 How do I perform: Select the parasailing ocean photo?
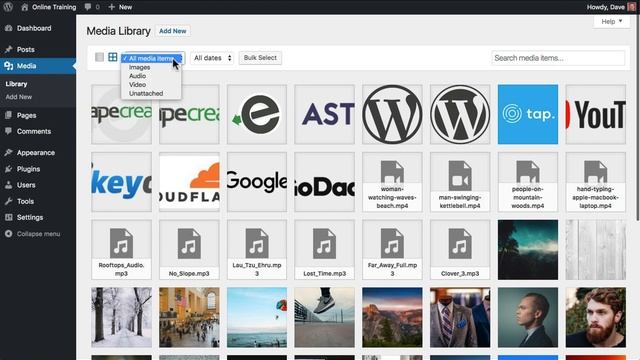(x=257, y=318)
